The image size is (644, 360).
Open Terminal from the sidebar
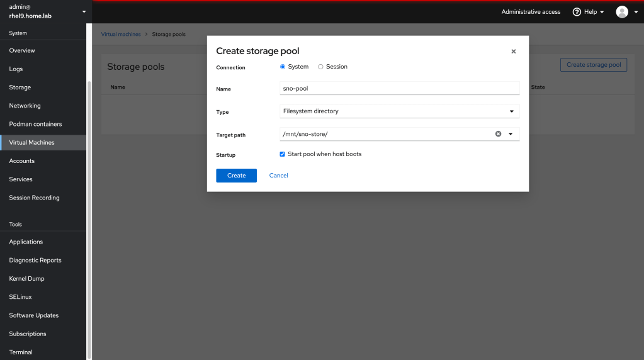21,352
